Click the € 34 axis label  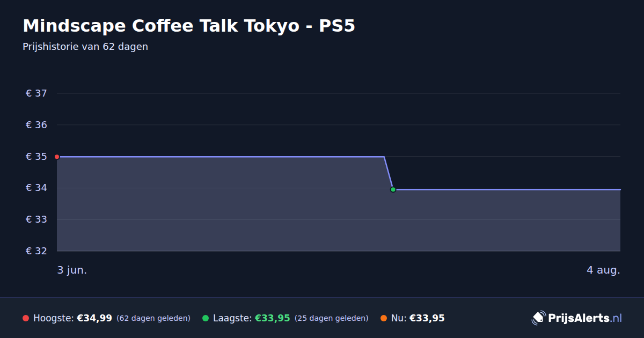[36, 188]
